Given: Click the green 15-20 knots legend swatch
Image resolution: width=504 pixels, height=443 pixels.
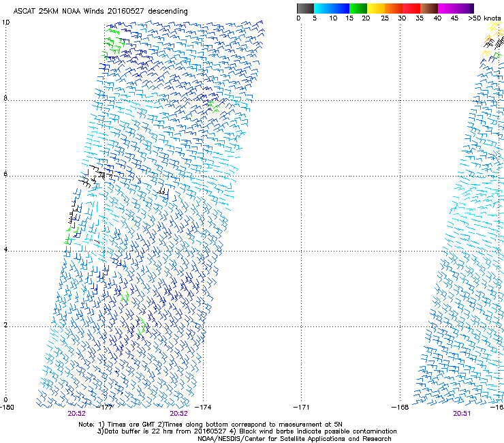Looking at the screenshot, I should [358, 8].
